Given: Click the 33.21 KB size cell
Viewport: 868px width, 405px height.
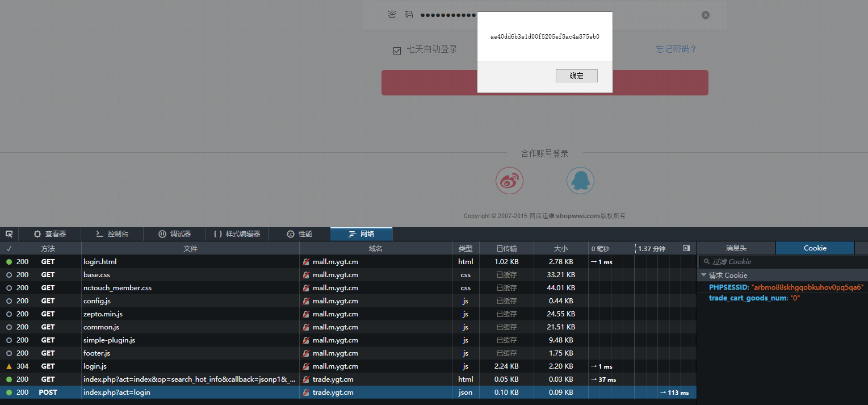Looking at the screenshot, I should [x=561, y=275].
